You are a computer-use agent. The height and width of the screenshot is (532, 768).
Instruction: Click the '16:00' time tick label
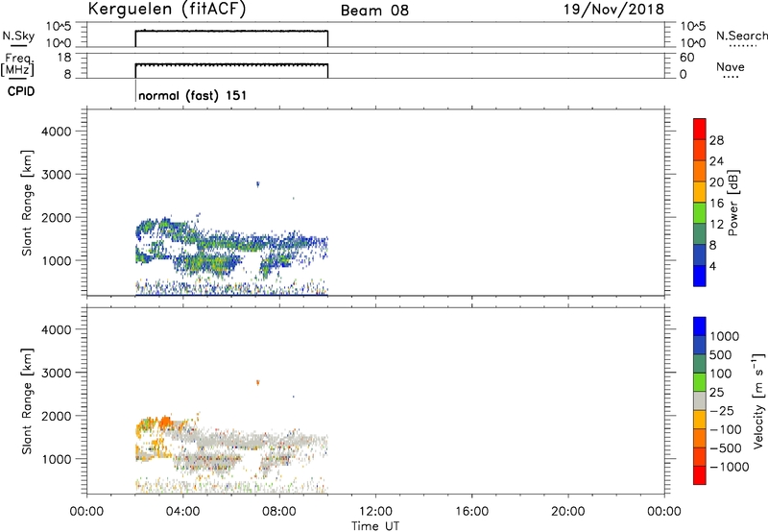[471, 512]
